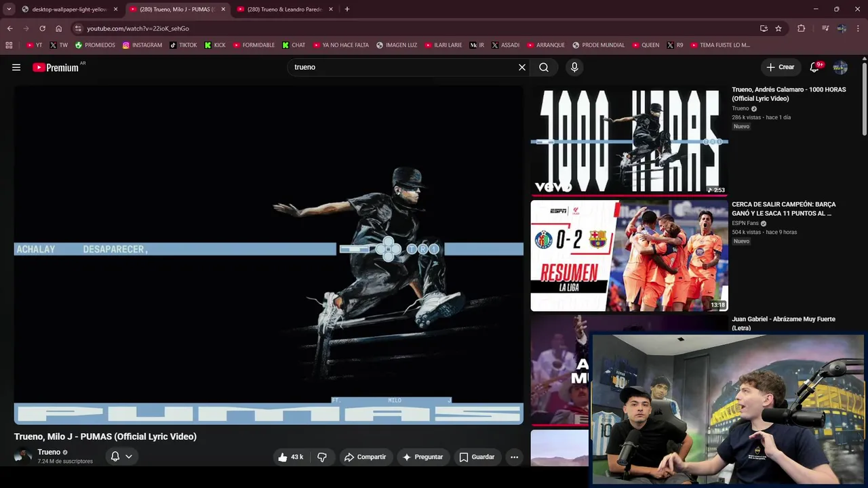This screenshot has width=868, height=488.
Task: Open the INSTAGRAM bookmark
Action: [142, 45]
